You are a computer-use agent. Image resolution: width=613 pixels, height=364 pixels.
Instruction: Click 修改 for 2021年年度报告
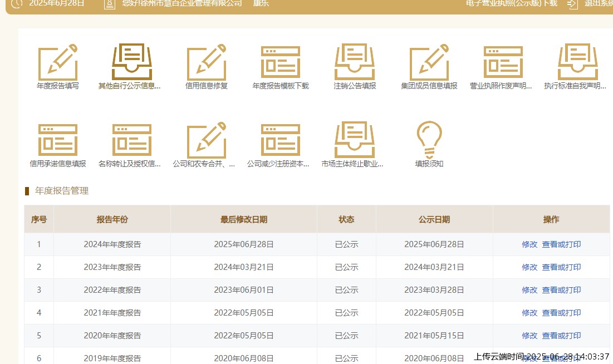(x=529, y=313)
